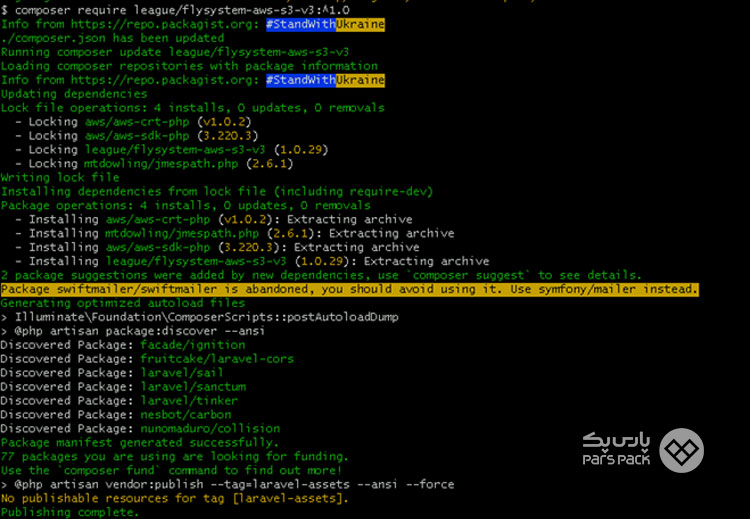Select 'Package operations: 4 installs' line

click(186, 205)
